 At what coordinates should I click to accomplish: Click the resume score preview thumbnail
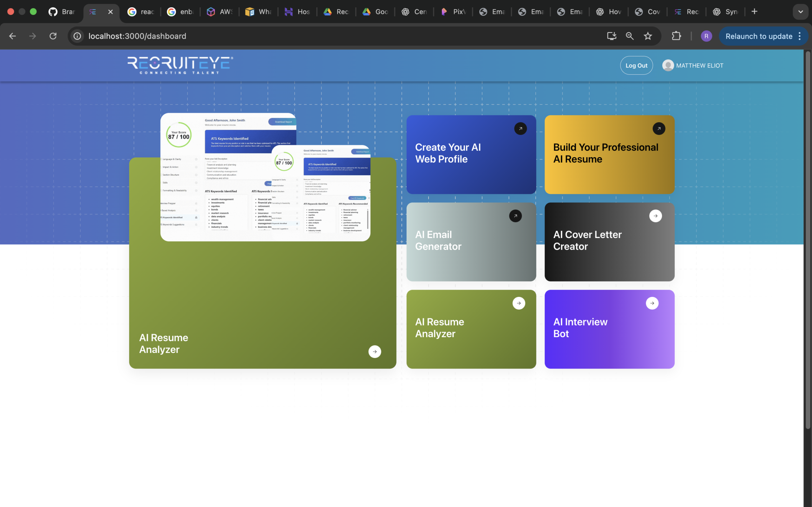point(265,177)
